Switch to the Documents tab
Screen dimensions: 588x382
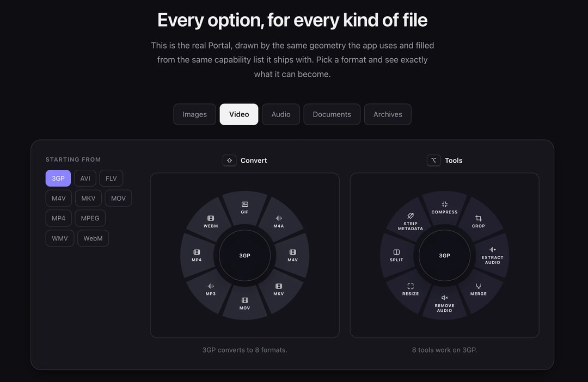coord(332,114)
